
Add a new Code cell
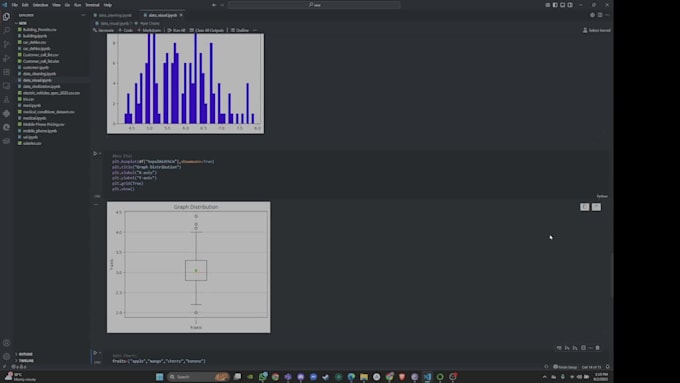tap(126, 30)
